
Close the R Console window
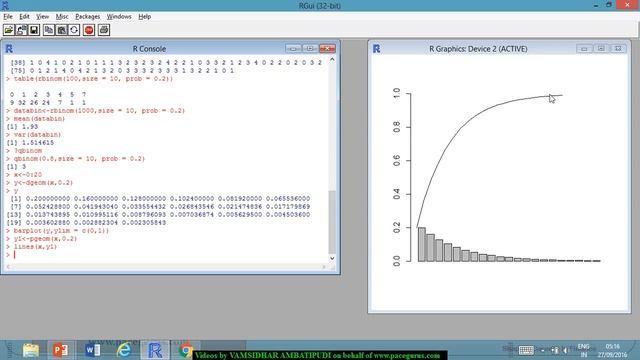pyautogui.click(x=327, y=49)
